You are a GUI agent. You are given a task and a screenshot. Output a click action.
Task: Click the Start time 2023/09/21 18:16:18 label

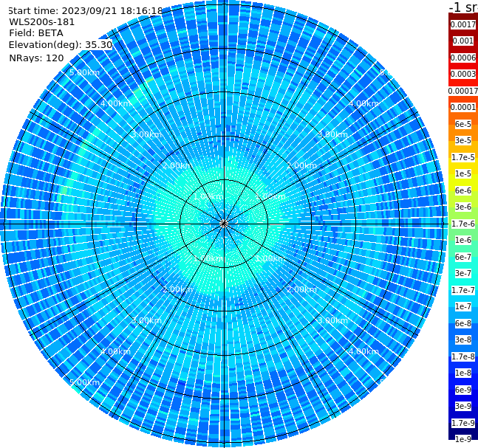[86, 10]
